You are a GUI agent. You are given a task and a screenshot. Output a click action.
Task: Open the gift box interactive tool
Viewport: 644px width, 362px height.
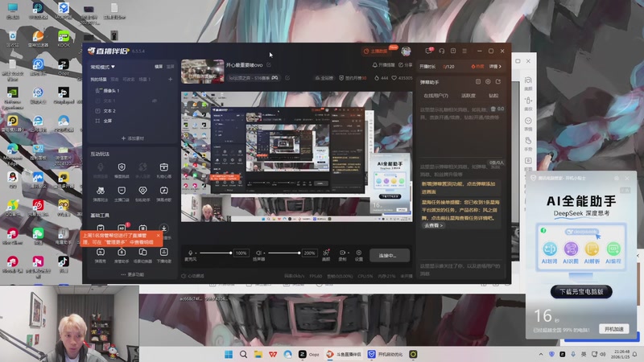164,167
